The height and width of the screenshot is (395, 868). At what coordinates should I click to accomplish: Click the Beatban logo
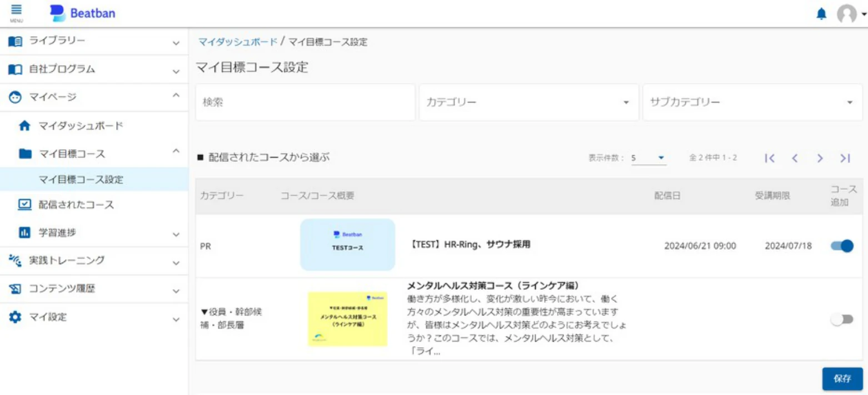pyautogui.click(x=82, y=13)
